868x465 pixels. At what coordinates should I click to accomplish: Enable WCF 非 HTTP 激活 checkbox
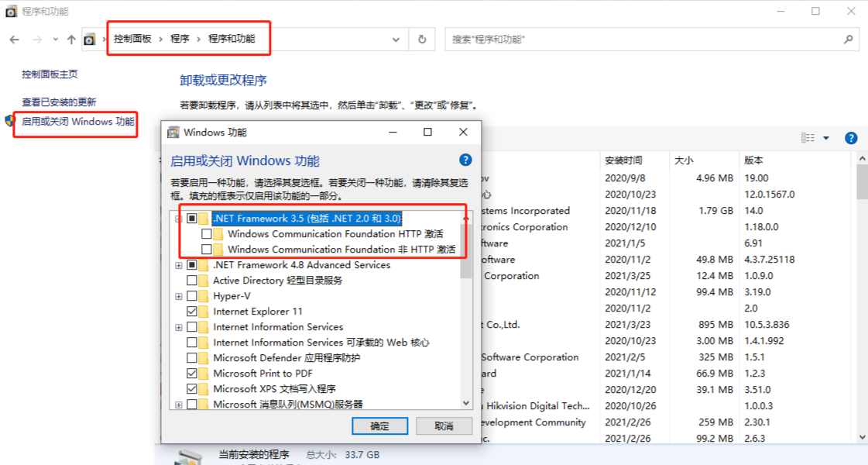(x=207, y=250)
